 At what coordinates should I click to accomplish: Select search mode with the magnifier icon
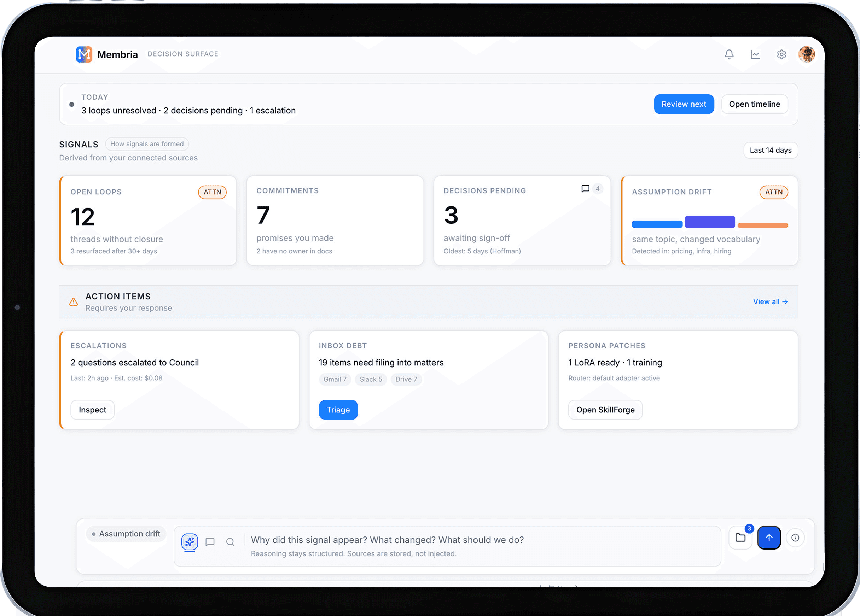[x=231, y=542]
